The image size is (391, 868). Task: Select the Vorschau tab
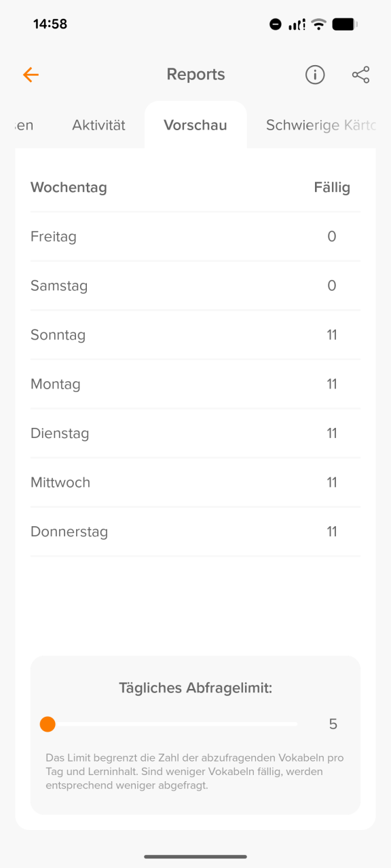click(x=195, y=125)
